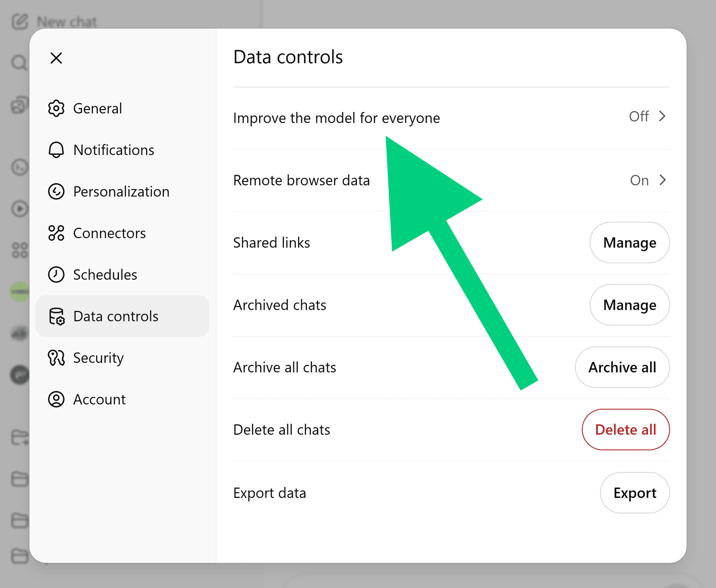The image size is (716, 588).
Task: Click the Archive all button
Action: coord(622,367)
